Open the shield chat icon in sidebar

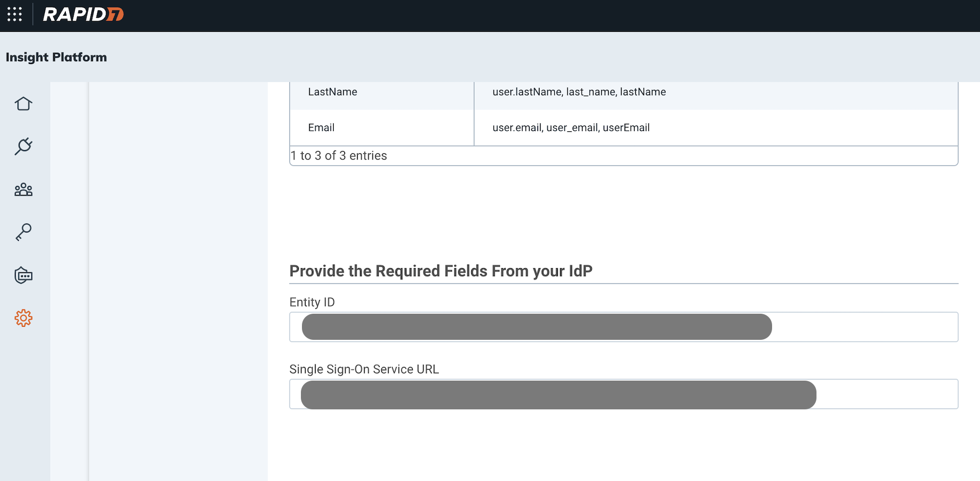pos(24,275)
